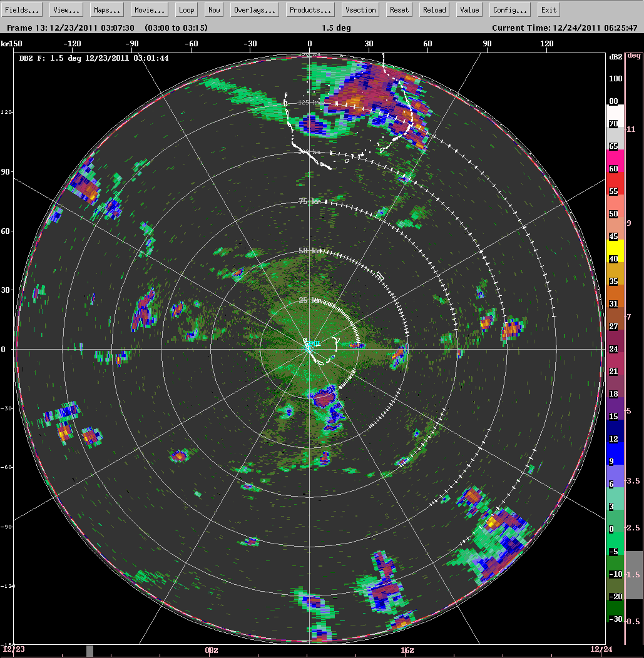Choose the 5 deg elevation tilt
The height and width of the screenshot is (658, 644).
point(633,411)
